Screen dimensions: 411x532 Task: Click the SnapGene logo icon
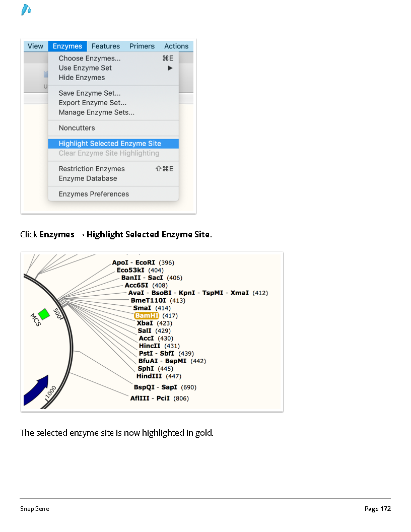click(26, 10)
